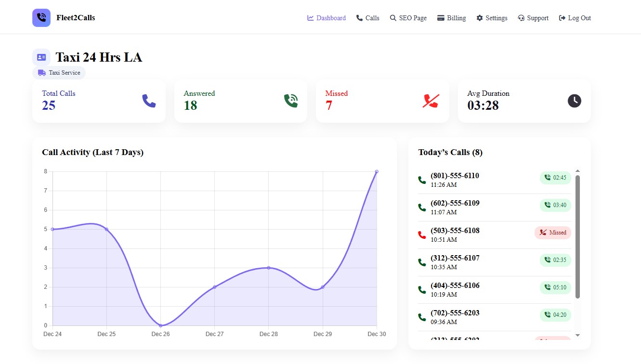
Task: Click the Missed status badge for (503)-555-6108
Action: click(x=552, y=233)
